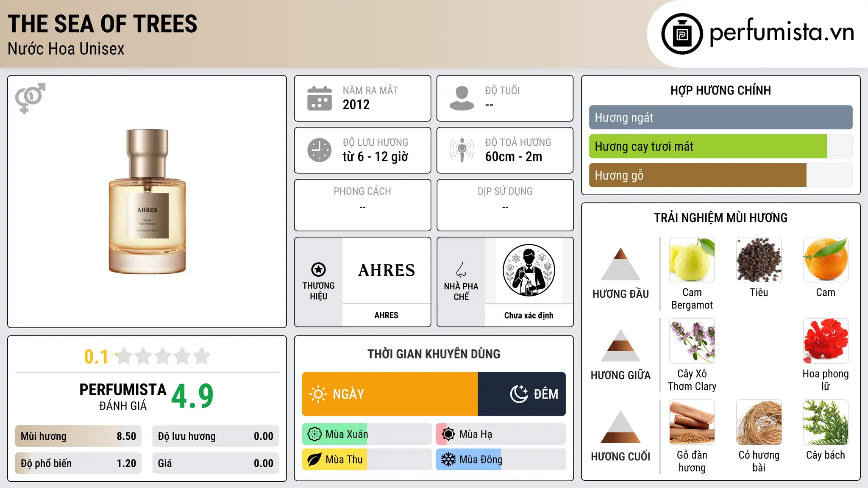Open the Tiêu black pepper note image
This screenshot has height=488, width=868.
pyautogui.click(x=759, y=260)
